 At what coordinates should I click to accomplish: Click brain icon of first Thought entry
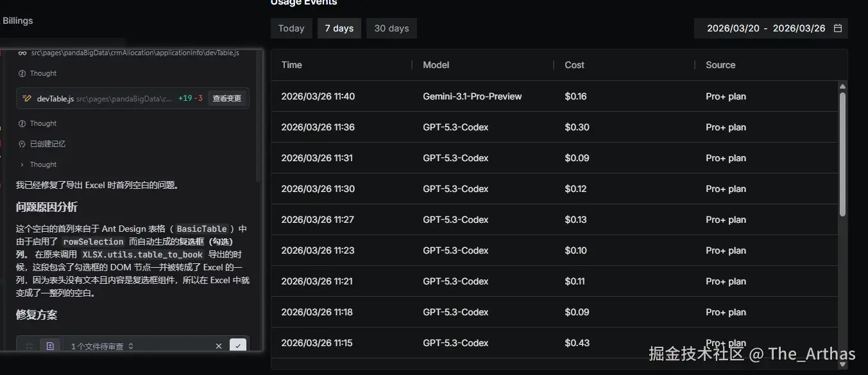point(22,74)
